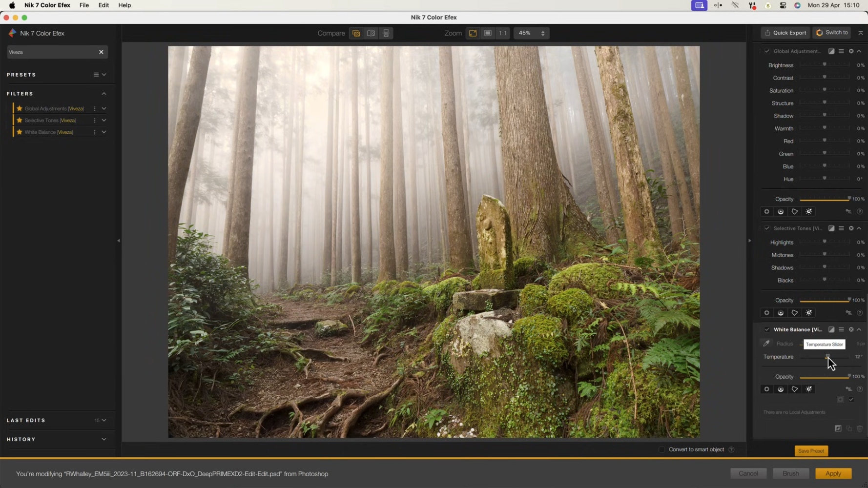Disable the White Balance filter checkbox

[x=767, y=329]
